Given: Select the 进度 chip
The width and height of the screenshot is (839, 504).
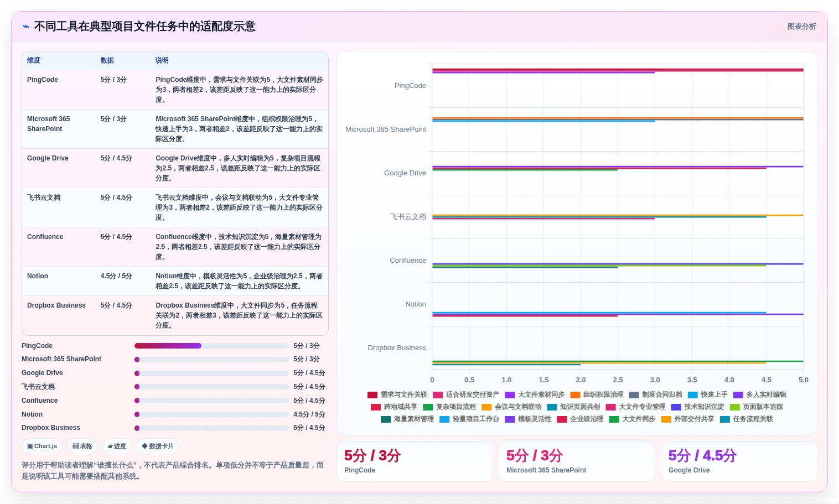Looking at the screenshot, I should (x=117, y=446).
